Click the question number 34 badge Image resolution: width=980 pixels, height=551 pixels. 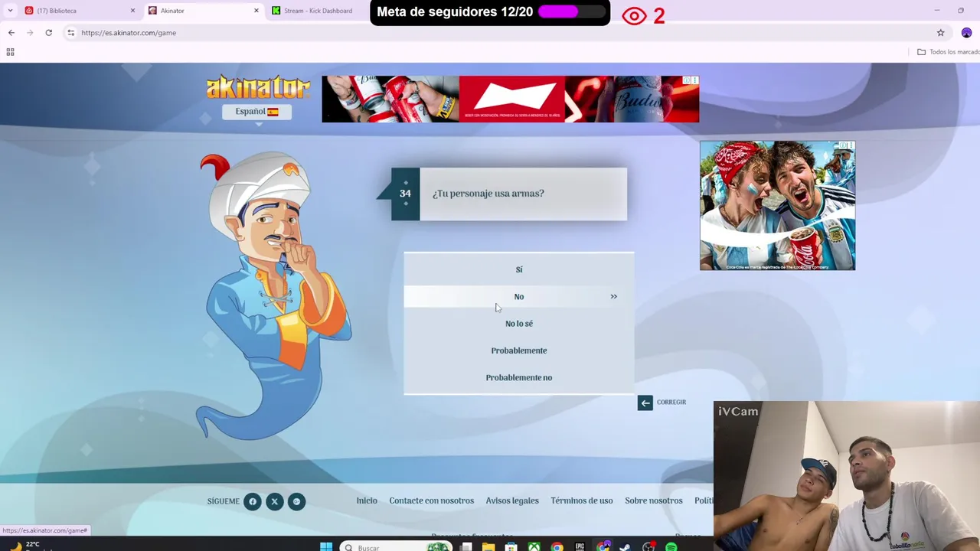[405, 194]
